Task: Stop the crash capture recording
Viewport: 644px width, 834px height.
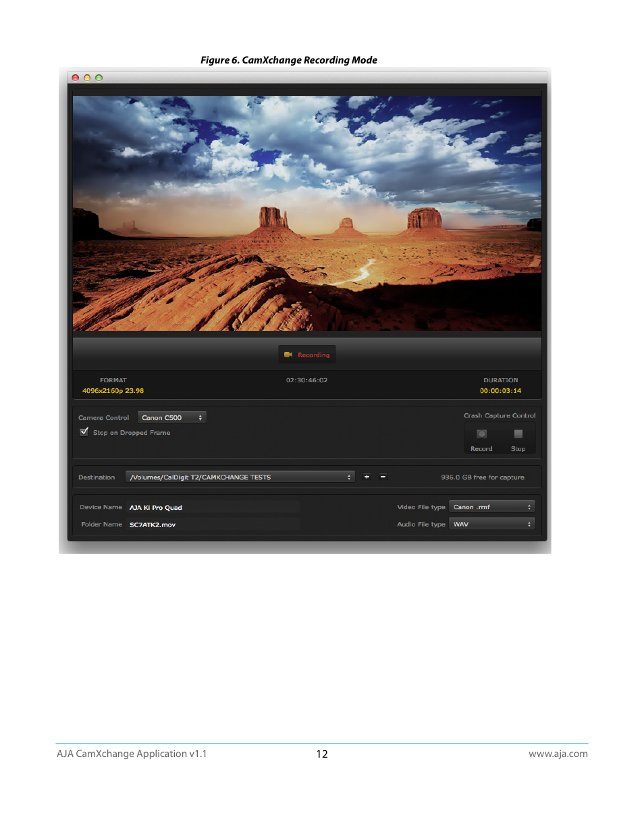Action: pyautogui.click(x=518, y=434)
